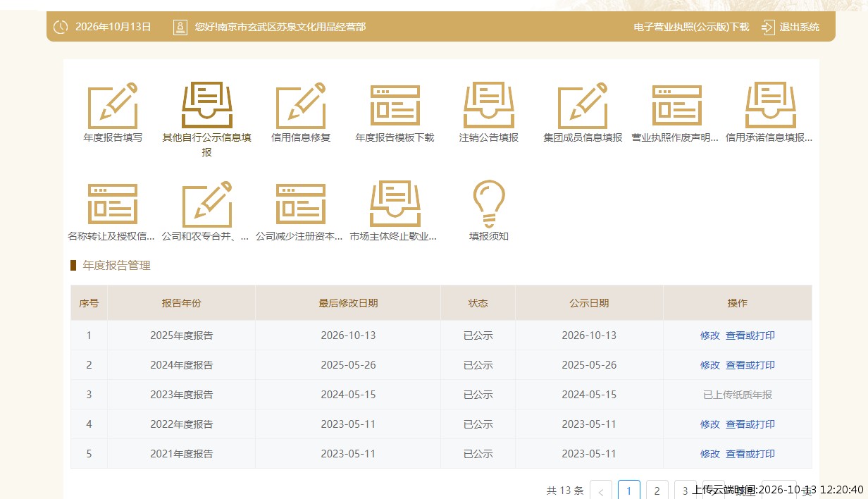Select the 市场主体终止歇业 icon

(395, 204)
